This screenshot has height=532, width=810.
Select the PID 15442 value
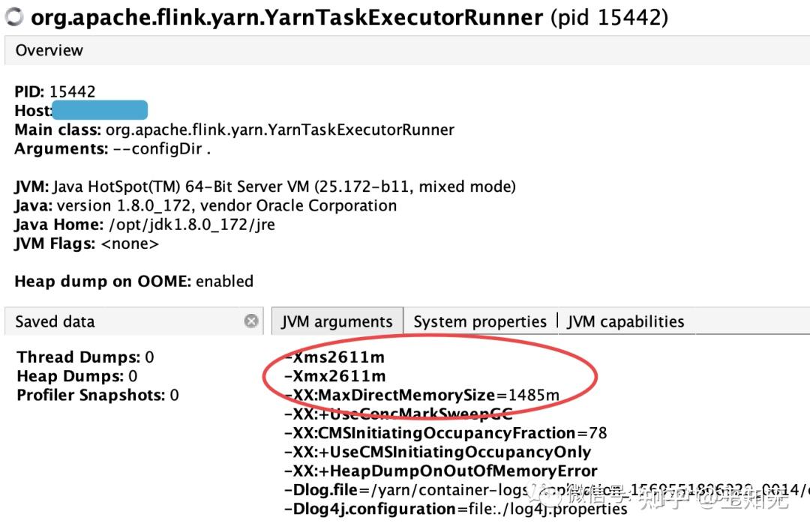pos(72,91)
